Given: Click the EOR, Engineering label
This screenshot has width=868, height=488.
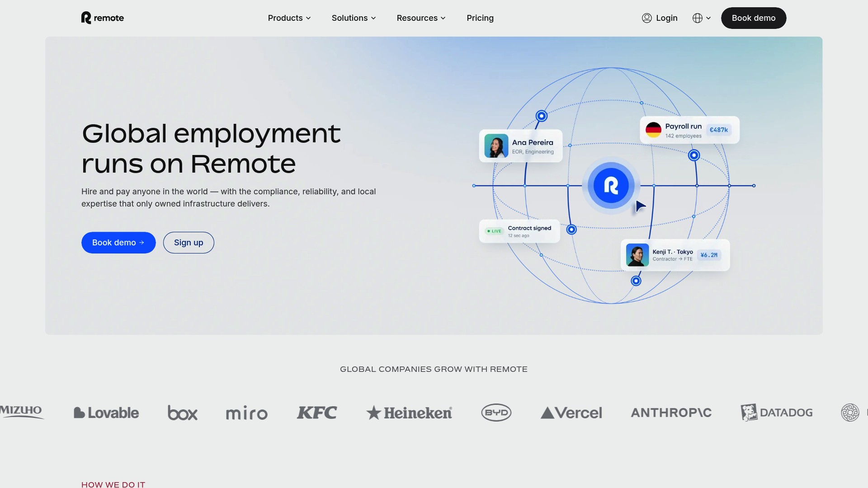Looking at the screenshot, I should click(533, 152).
